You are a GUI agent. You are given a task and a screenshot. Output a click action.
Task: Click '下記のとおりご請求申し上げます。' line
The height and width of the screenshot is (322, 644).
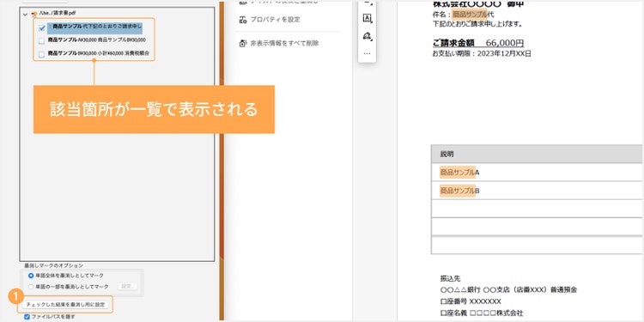[477, 24]
